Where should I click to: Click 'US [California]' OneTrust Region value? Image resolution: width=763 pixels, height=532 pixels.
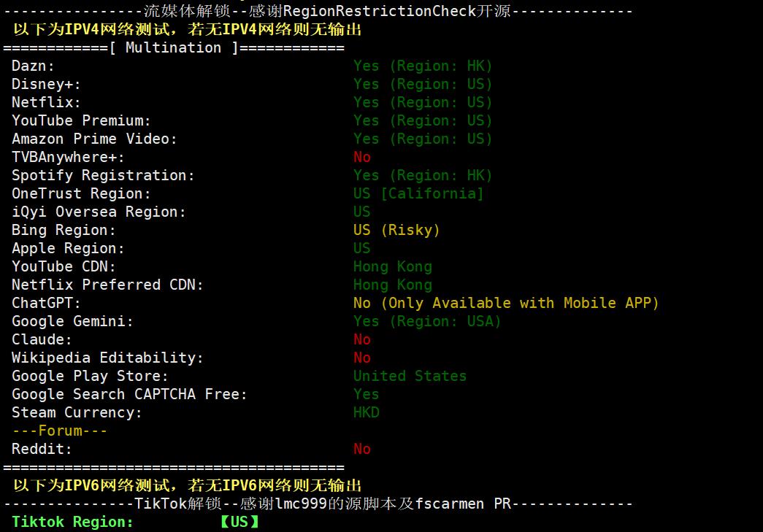418,194
